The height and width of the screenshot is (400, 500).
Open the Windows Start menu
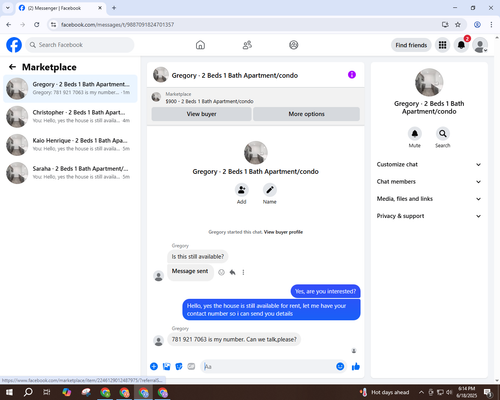9,392
